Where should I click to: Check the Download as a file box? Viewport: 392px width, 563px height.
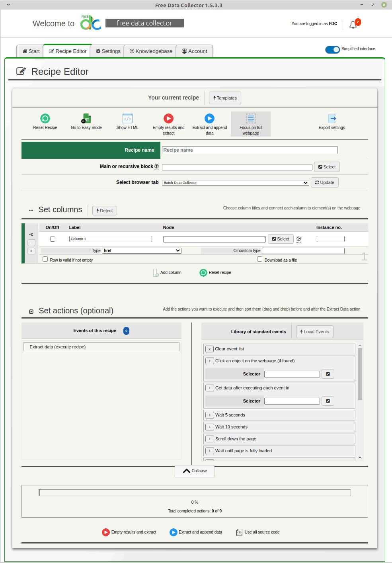tap(260, 259)
